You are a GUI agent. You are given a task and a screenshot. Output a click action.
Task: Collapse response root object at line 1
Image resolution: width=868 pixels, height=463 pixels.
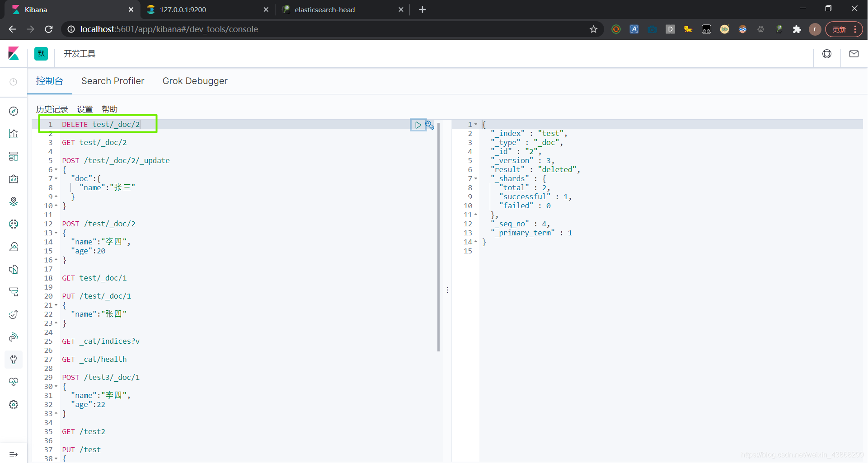point(476,125)
